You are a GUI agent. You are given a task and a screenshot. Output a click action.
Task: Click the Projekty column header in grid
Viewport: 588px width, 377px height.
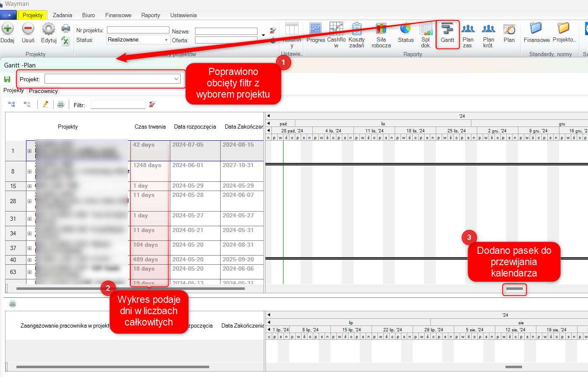[x=68, y=127]
